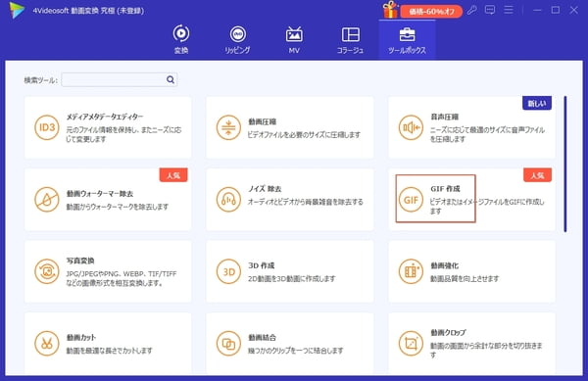Select the video watermark remover icon
Viewport: 588px width, 381px height.
pos(47,199)
